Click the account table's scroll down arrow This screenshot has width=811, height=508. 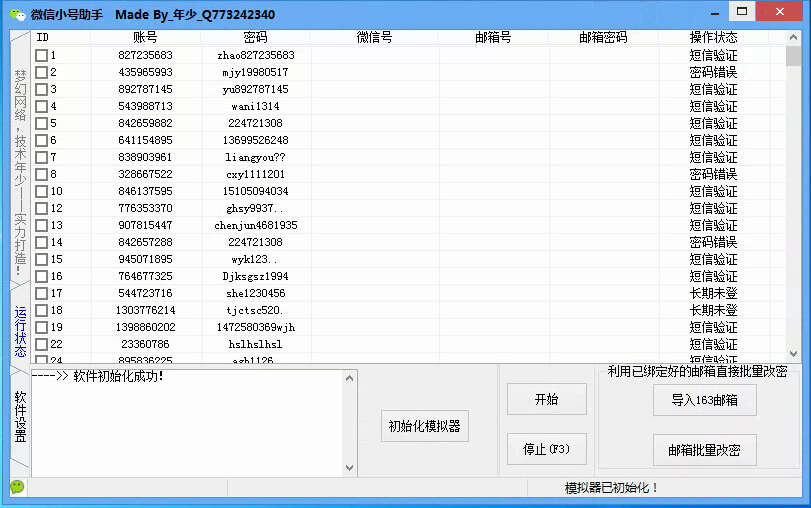pyautogui.click(x=793, y=354)
